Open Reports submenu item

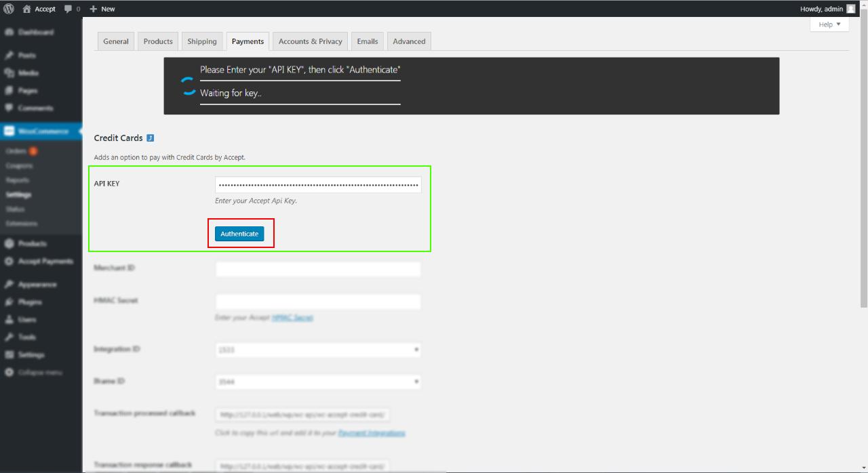click(18, 180)
